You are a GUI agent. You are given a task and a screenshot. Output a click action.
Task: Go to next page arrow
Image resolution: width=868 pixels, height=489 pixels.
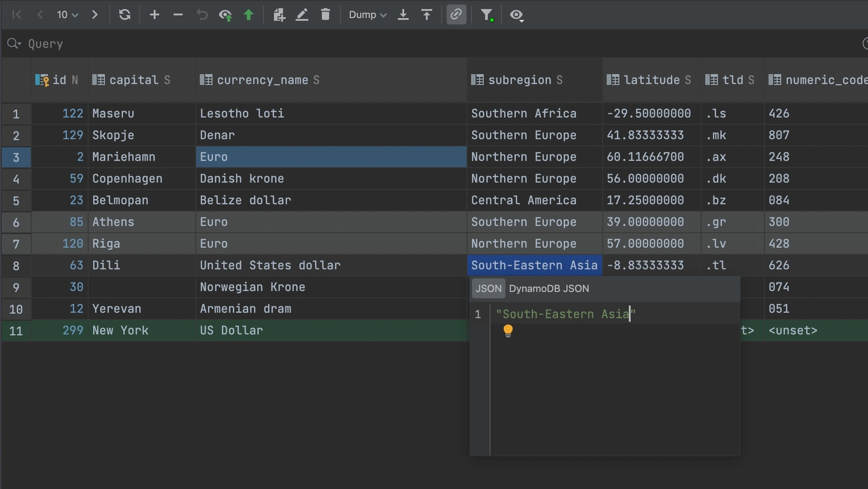[94, 15]
